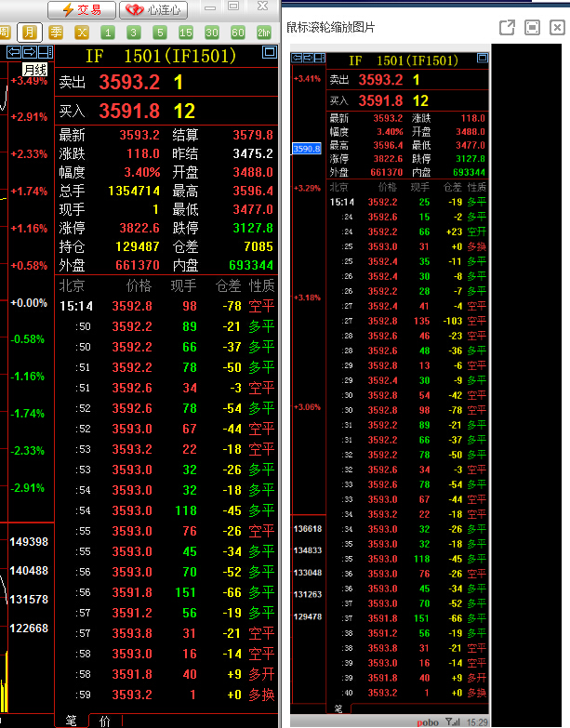Switch to the 30-minute chart icon
Viewport: 570px width, 728px height.
tap(212, 33)
